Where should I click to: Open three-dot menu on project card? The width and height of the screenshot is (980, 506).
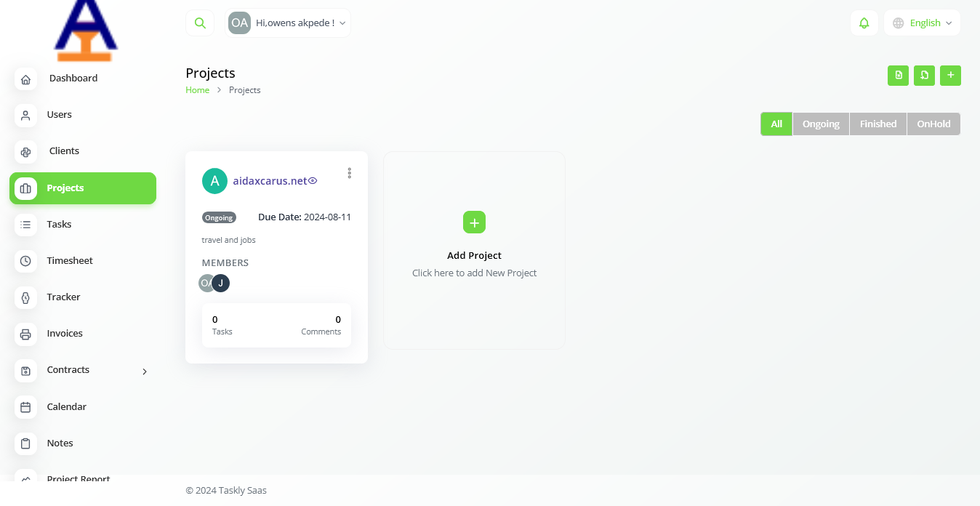pos(350,173)
